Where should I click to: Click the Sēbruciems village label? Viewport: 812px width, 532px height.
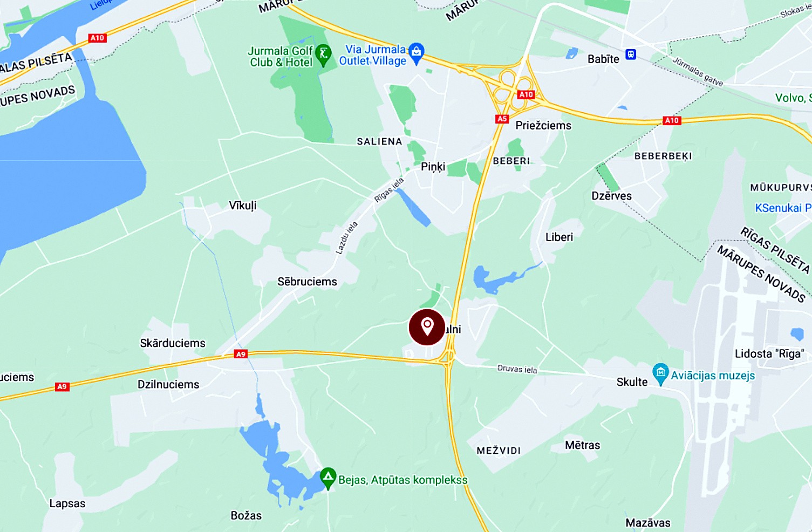tap(307, 282)
